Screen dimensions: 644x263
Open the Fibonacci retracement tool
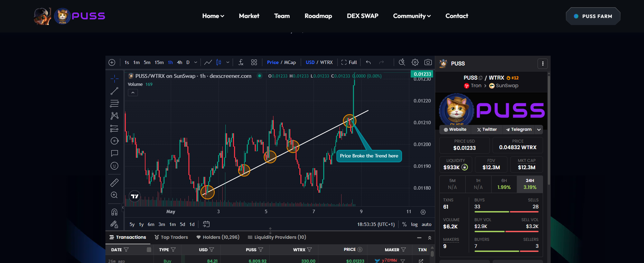coord(114,103)
